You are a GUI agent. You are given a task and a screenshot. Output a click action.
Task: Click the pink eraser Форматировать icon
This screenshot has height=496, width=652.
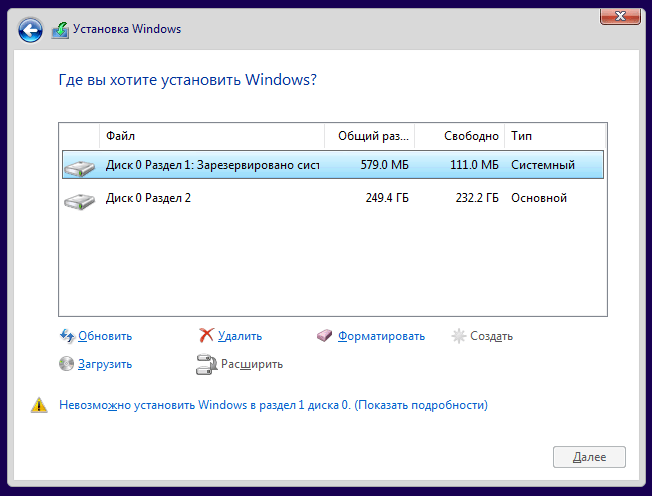pos(325,336)
